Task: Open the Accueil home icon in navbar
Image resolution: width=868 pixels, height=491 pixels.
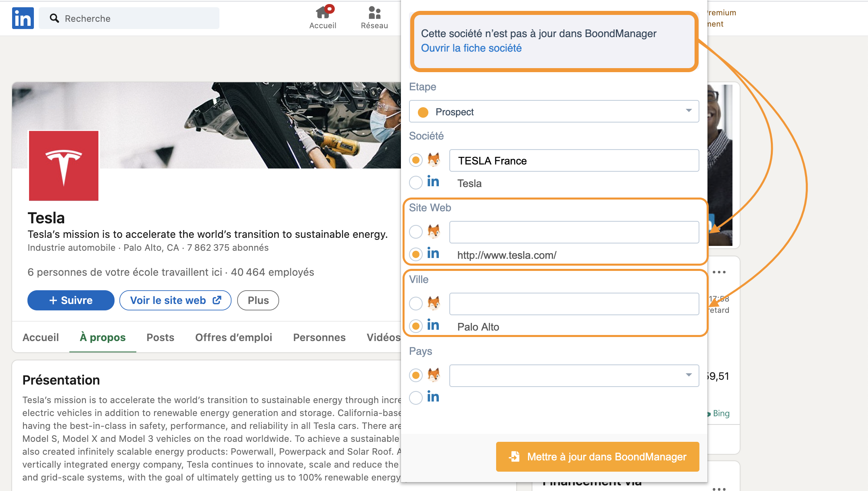Action: click(323, 17)
